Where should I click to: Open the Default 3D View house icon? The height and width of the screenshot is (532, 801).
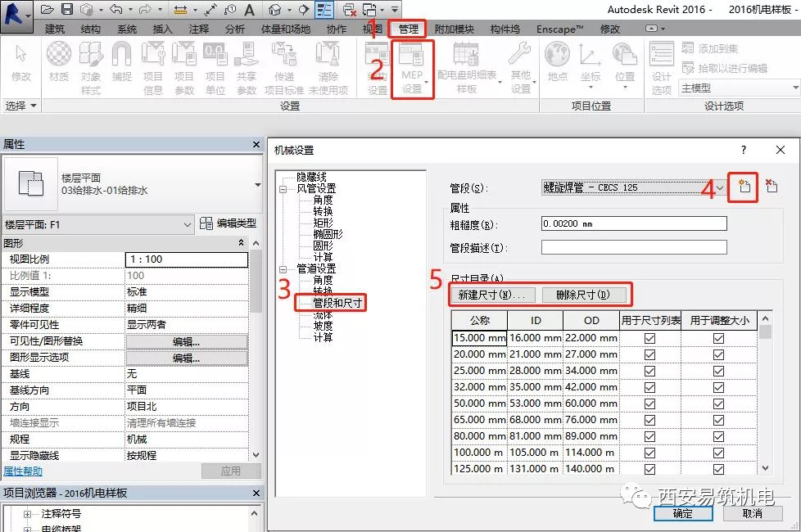click(275, 9)
